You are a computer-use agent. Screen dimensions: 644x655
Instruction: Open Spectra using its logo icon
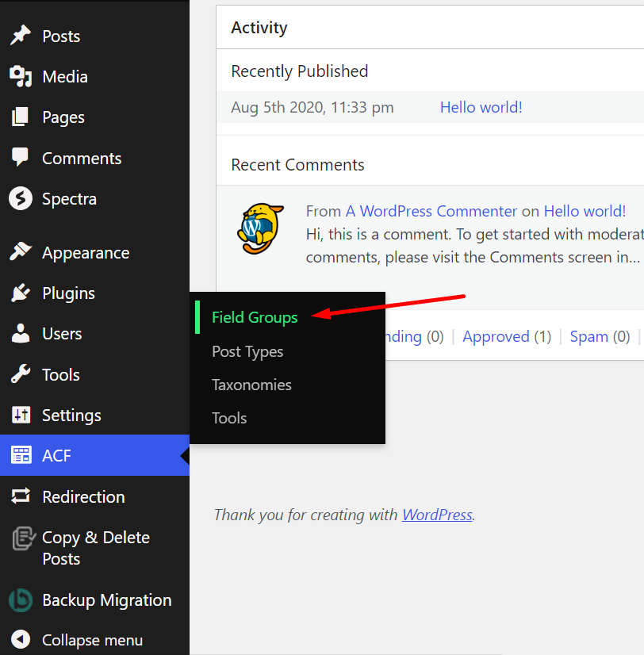click(20, 198)
